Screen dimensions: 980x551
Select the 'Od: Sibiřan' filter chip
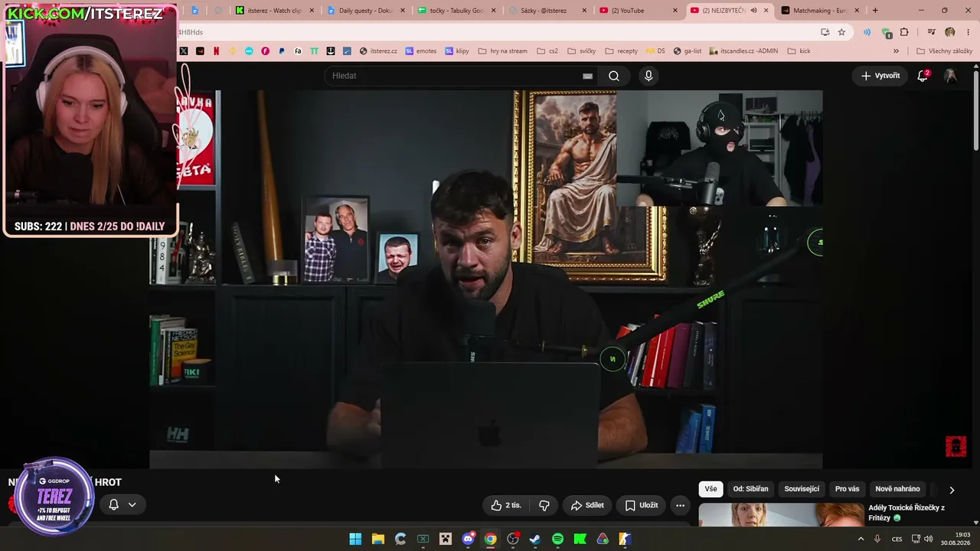[750, 489]
